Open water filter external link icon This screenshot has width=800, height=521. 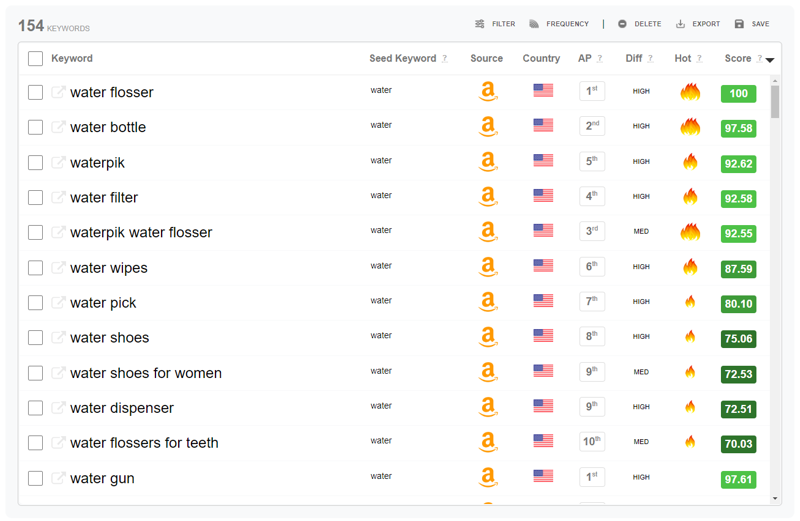58,197
